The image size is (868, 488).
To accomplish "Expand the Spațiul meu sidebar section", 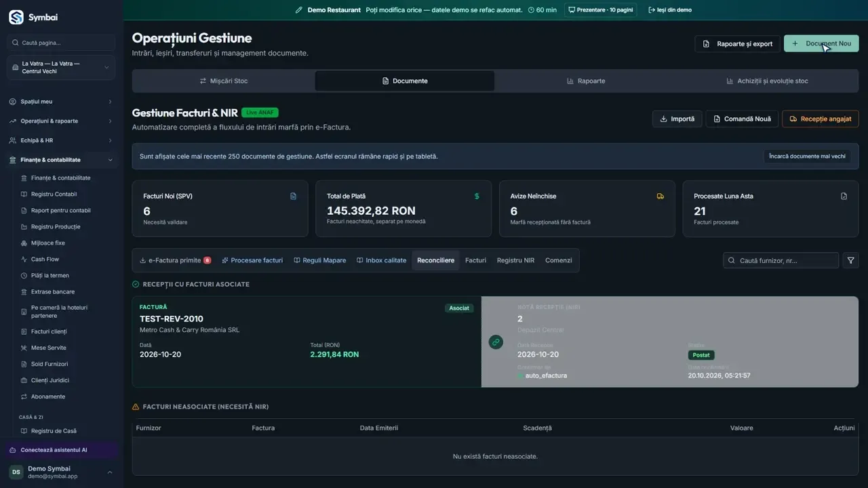I will 61,102.
